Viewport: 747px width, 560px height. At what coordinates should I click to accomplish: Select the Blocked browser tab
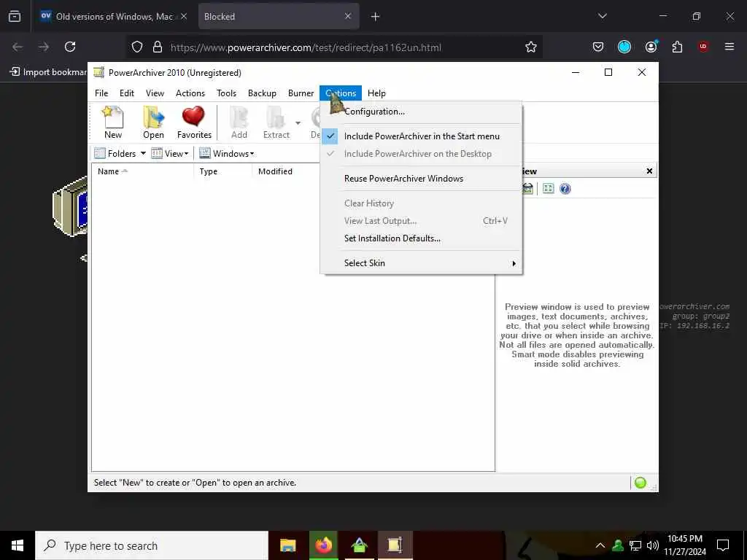278,16
